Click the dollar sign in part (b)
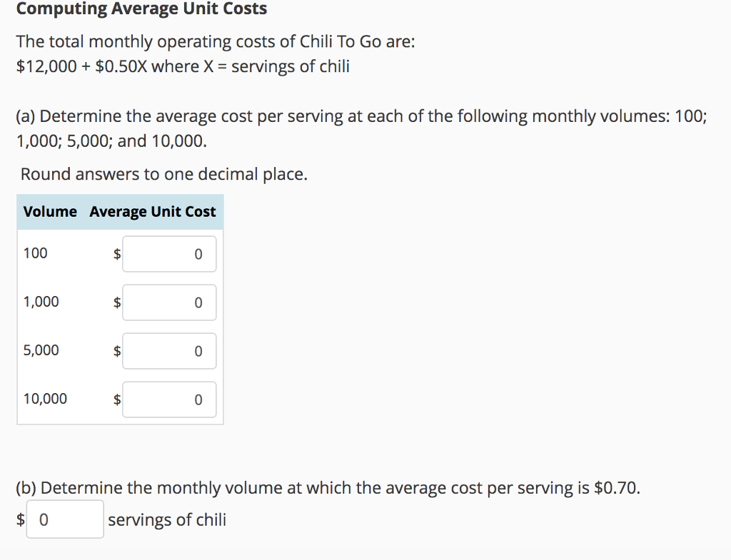731x560 pixels. click(19, 519)
